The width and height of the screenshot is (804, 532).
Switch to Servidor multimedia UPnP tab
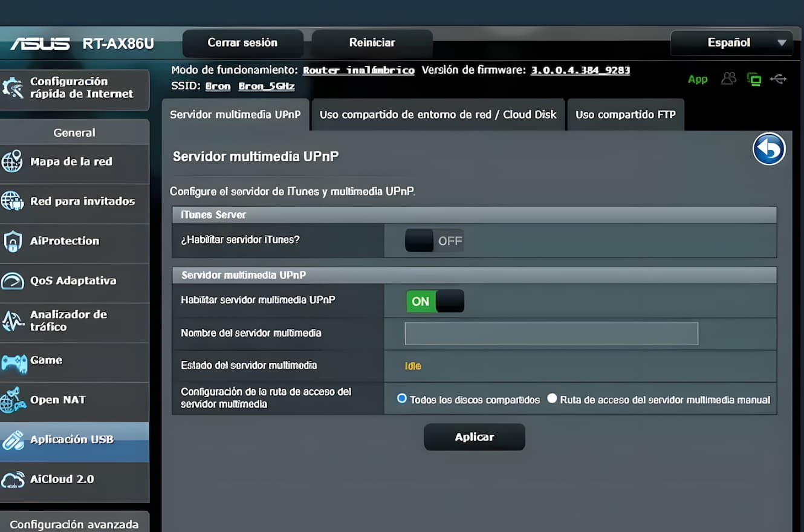pyautogui.click(x=235, y=114)
